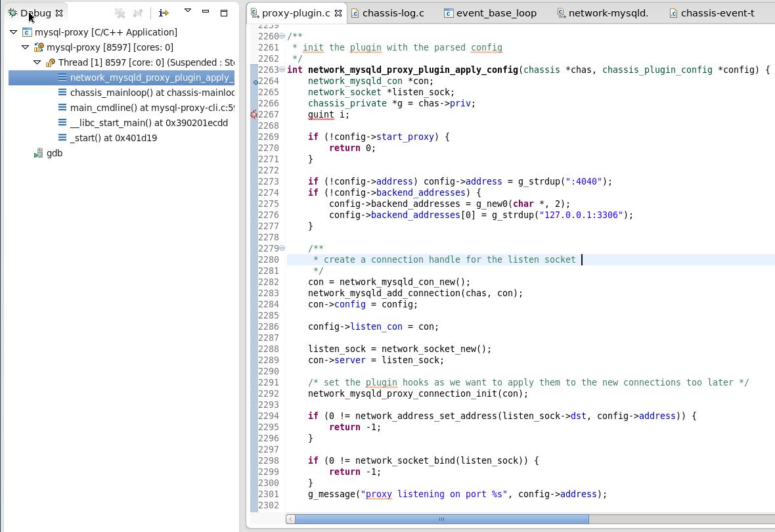Select mysql-proxy [8597] process entry

110,47
